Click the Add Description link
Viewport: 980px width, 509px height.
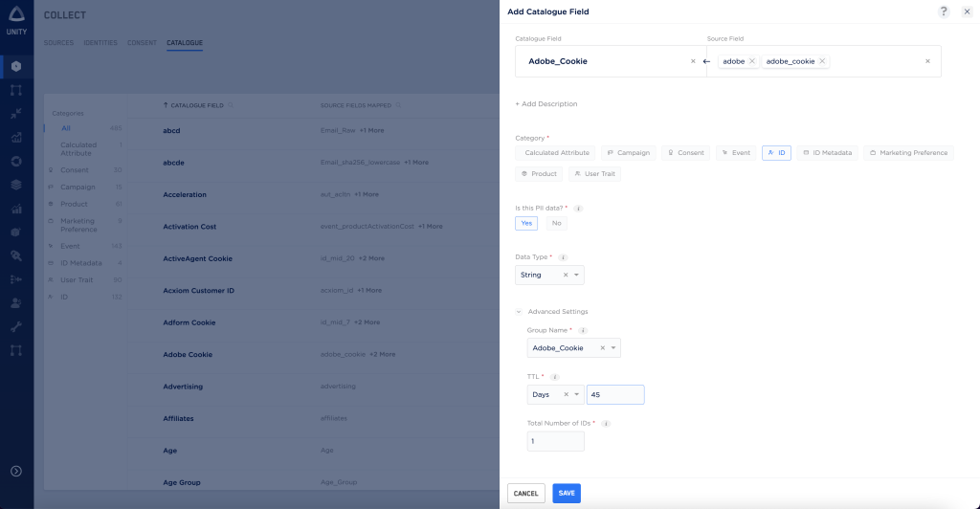point(546,103)
